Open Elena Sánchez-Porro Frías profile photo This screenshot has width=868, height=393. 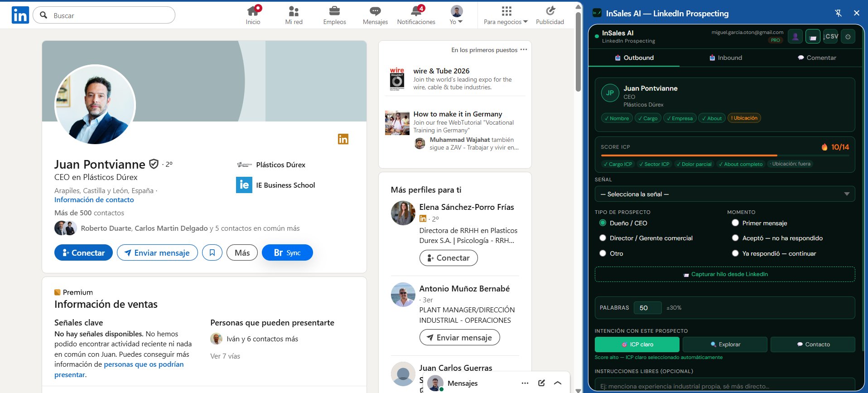(x=403, y=213)
